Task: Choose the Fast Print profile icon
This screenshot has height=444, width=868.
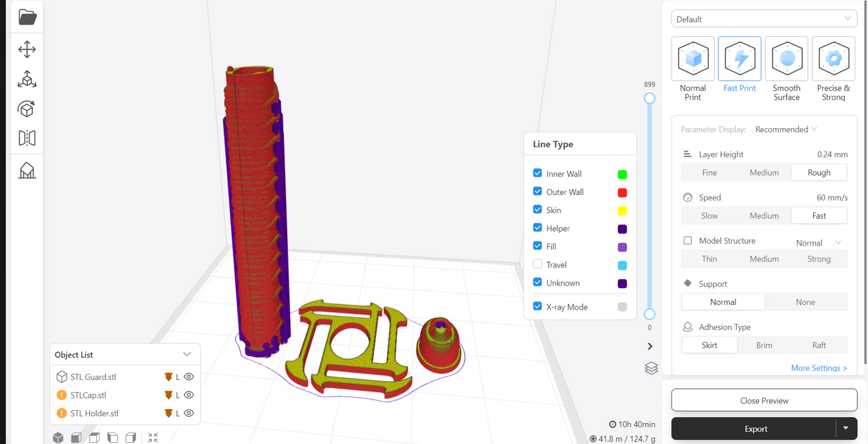Action: (739, 58)
